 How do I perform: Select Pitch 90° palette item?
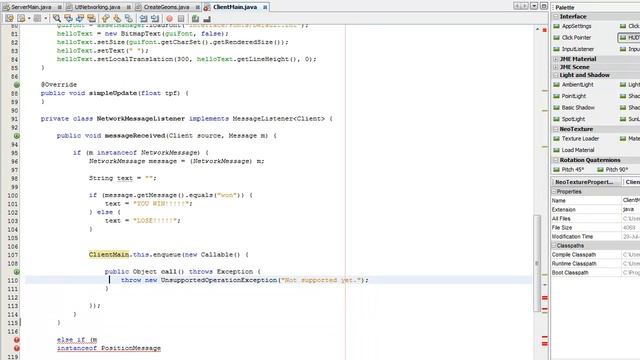[613, 169]
